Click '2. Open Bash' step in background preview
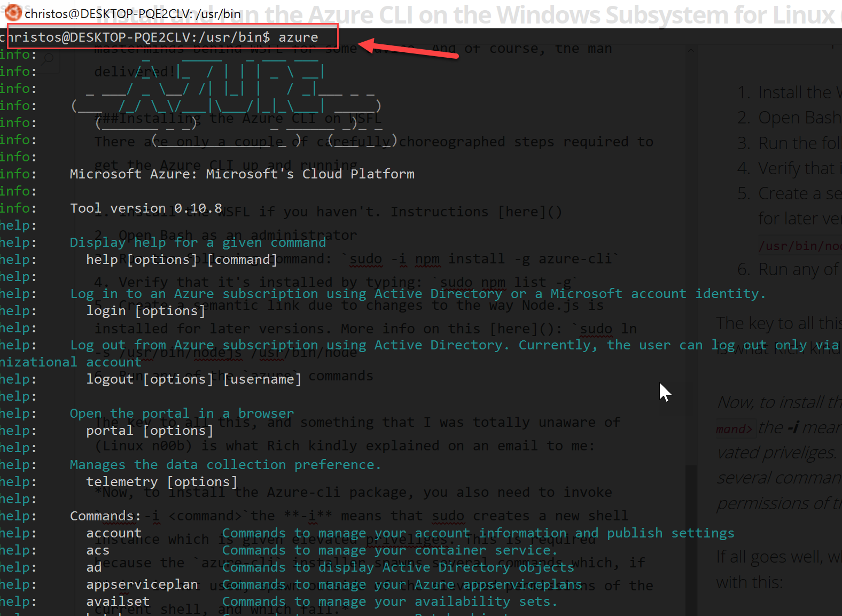The image size is (842, 616). click(790, 118)
